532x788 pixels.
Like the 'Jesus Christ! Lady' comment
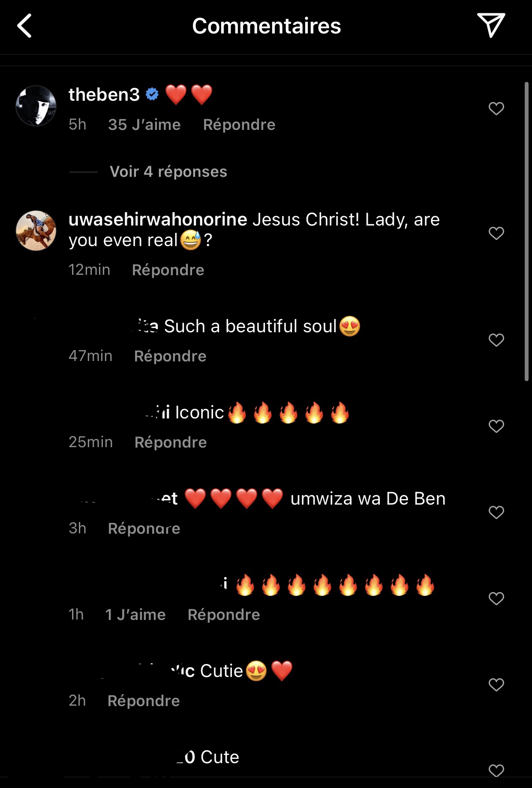pyautogui.click(x=496, y=233)
